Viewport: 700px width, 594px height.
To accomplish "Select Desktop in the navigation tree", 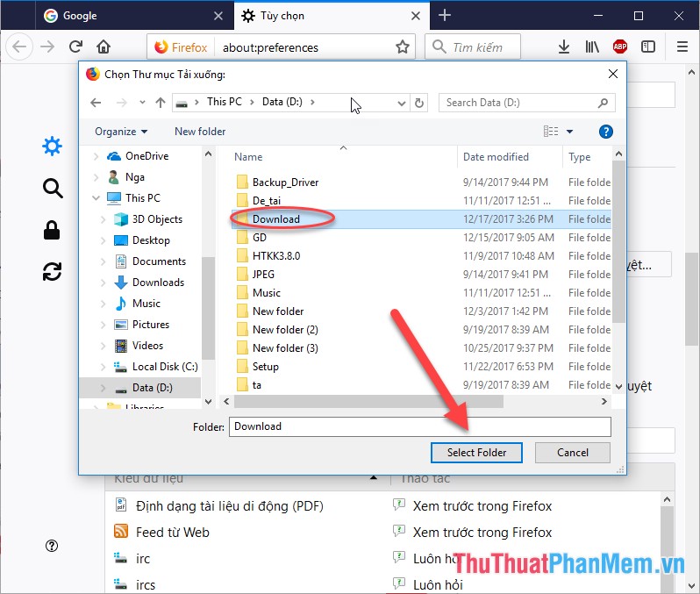I will click(151, 240).
